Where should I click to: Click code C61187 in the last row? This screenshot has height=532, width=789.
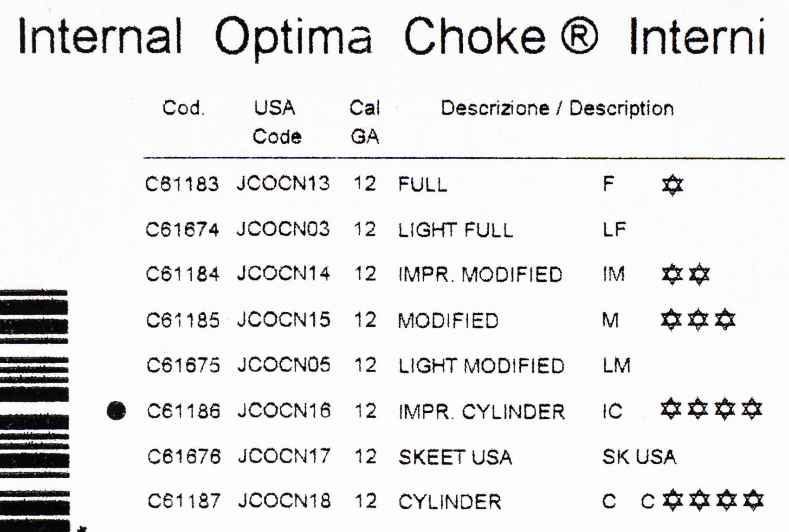pyautogui.click(x=184, y=501)
